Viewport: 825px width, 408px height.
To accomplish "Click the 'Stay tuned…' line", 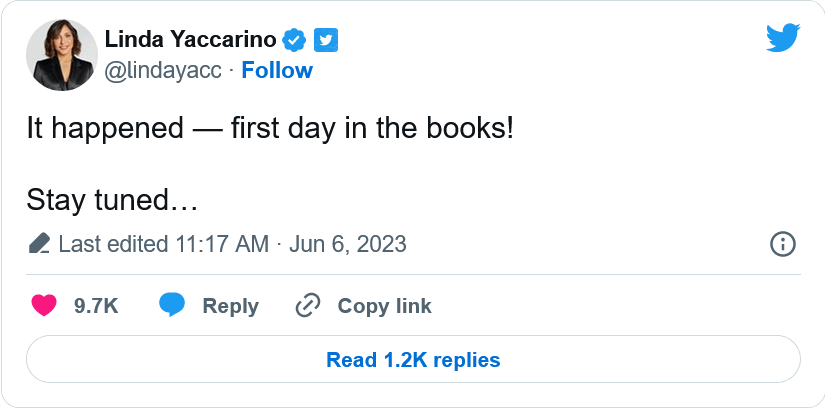I will click(112, 199).
